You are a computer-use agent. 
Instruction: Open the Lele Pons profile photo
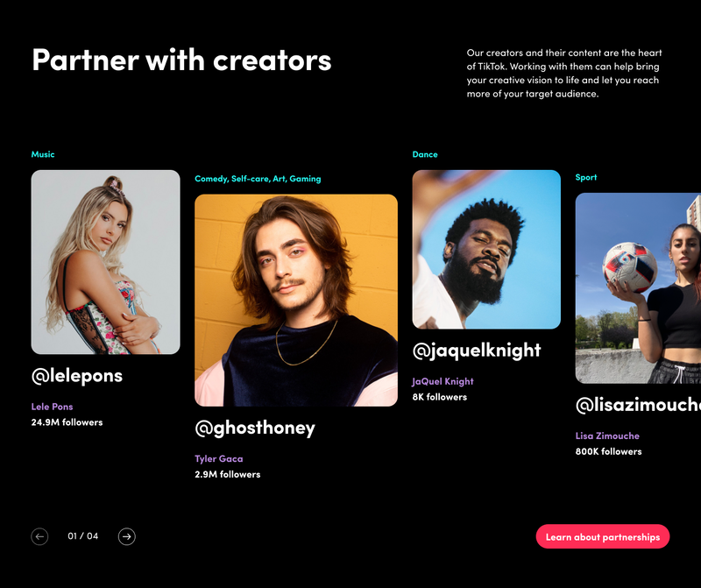(105, 262)
